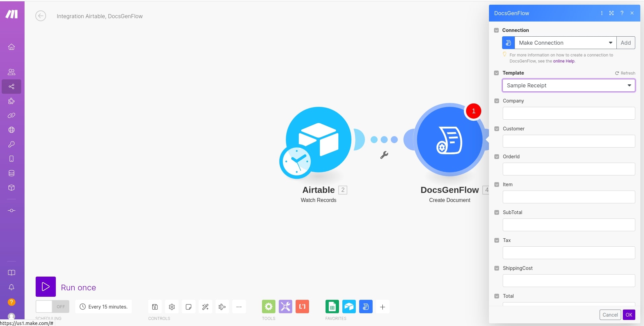Toggle the Company field checkbox
Image resolution: width=644 pixels, height=326 pixels.
497,101
